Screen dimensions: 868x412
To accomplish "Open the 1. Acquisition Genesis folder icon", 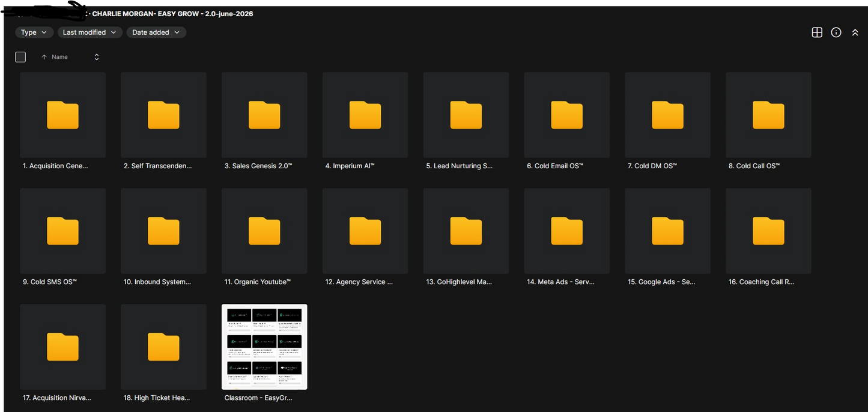I will click(x=62, y=115).
